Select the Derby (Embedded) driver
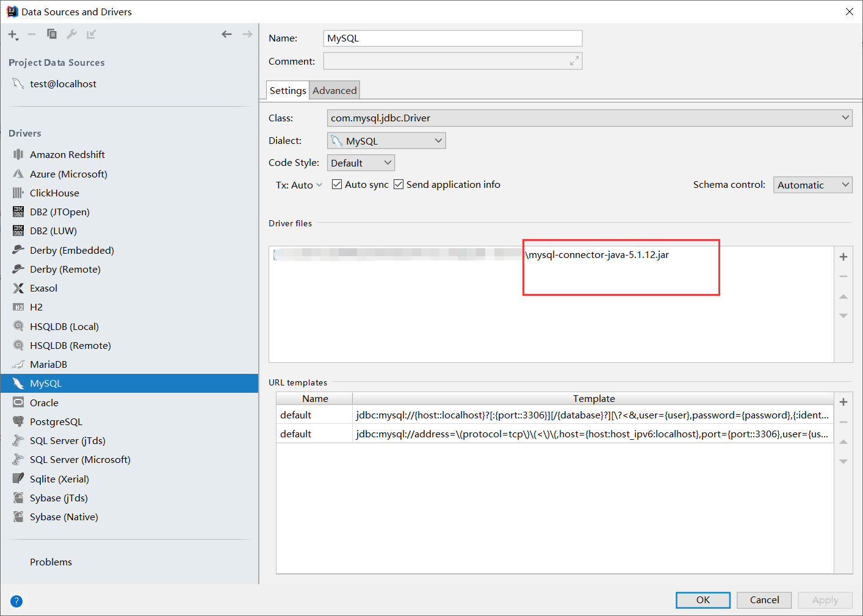863x616 pixels. pos(129,250)
